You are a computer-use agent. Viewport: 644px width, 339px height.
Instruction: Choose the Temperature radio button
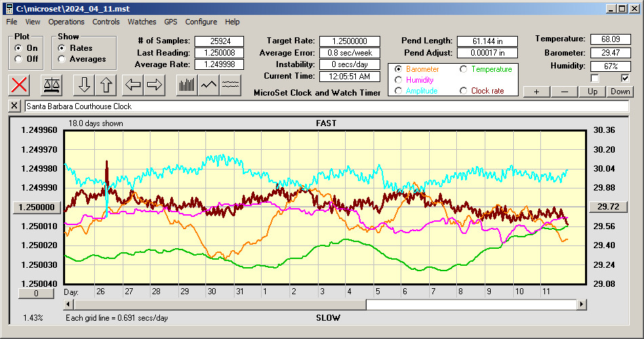tap(464, 69)
